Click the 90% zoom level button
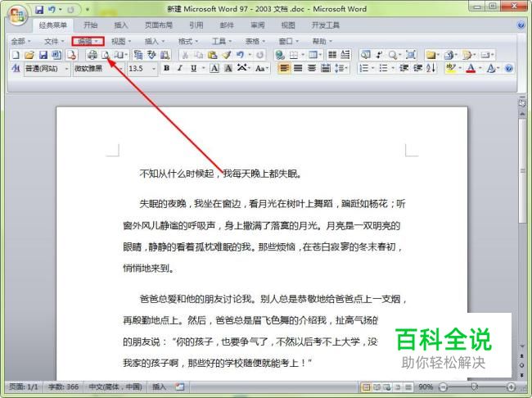The width and height of the screenshot is (532, 398). [426, 387]
